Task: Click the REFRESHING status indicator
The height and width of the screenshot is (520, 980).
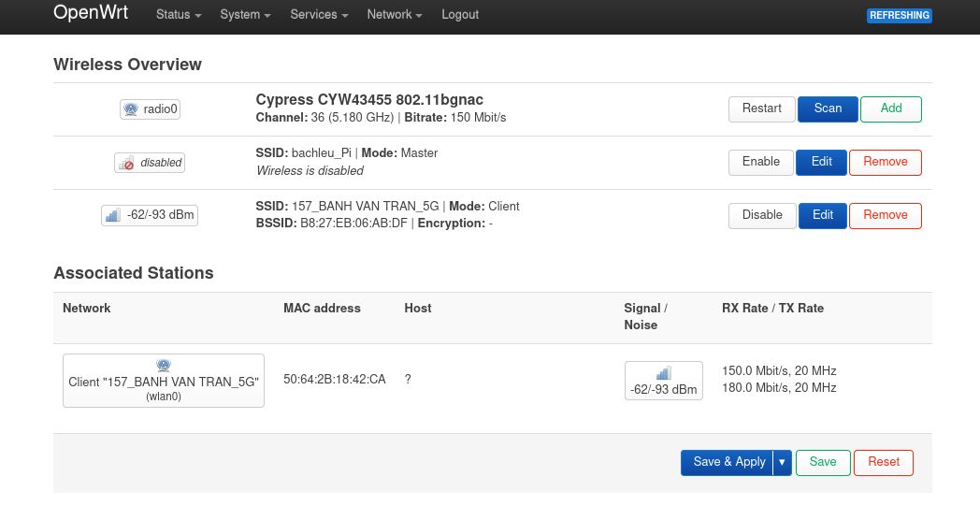Action: tap(899, 16)
